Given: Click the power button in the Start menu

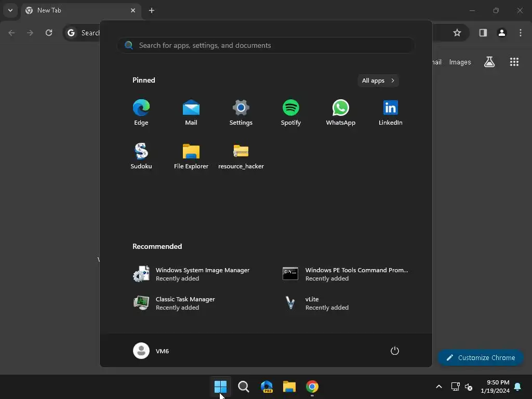Looking at the screenshot, I should point(395,351).
